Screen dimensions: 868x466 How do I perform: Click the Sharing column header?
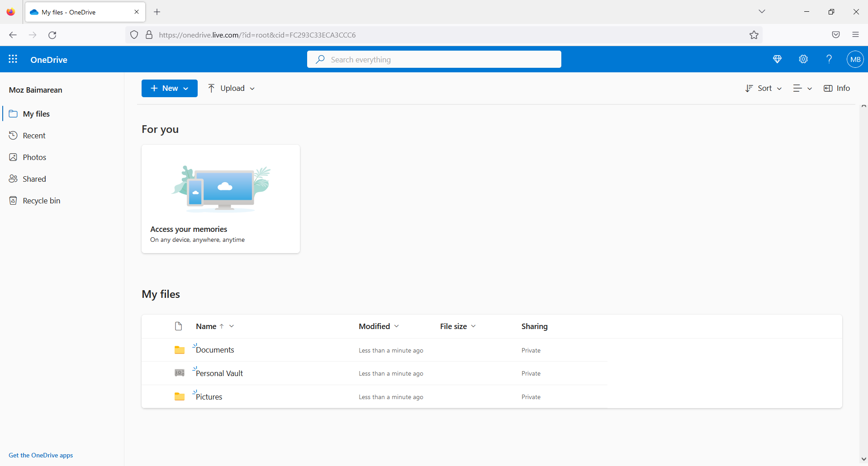pos(534,326)
